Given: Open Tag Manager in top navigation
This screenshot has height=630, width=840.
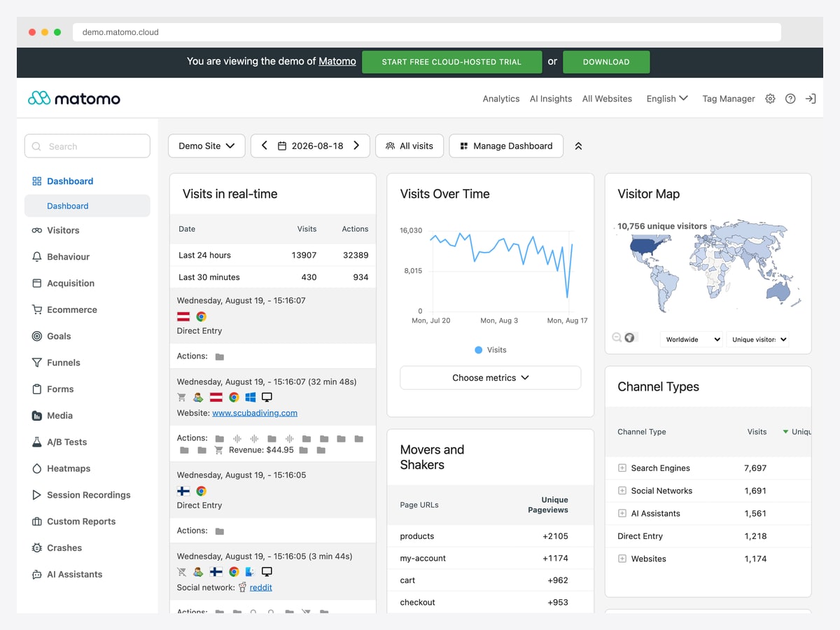Looking at the screenshot, I should (729, 99).
